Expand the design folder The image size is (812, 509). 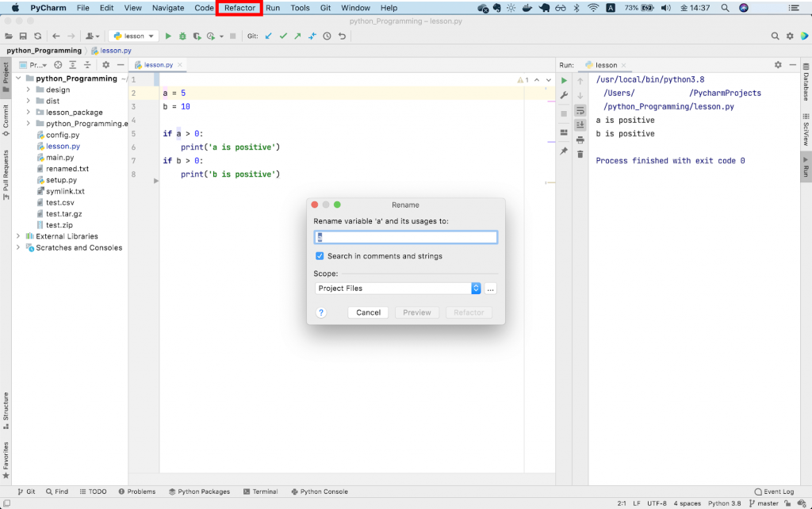click(29, 90)
